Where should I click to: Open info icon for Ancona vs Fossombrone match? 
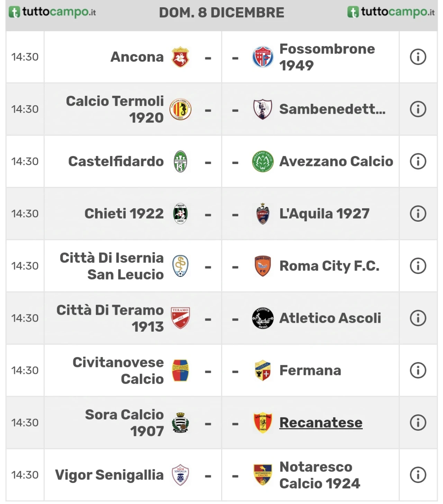tap(418, 57)
